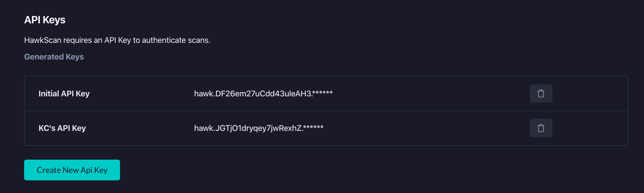The height and width of the screenshot is (193, 644).
Task: Click the API Keys section heading
Action: (x=45, y=20)
